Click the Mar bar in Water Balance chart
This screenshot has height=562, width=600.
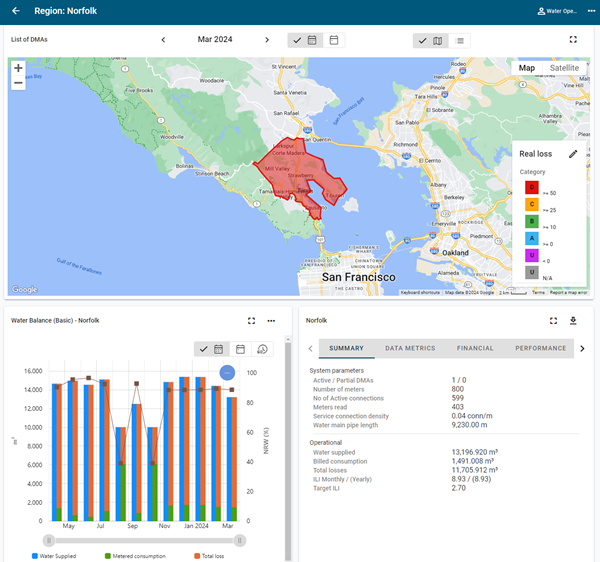pyautogui.click(x=232, y=459)
